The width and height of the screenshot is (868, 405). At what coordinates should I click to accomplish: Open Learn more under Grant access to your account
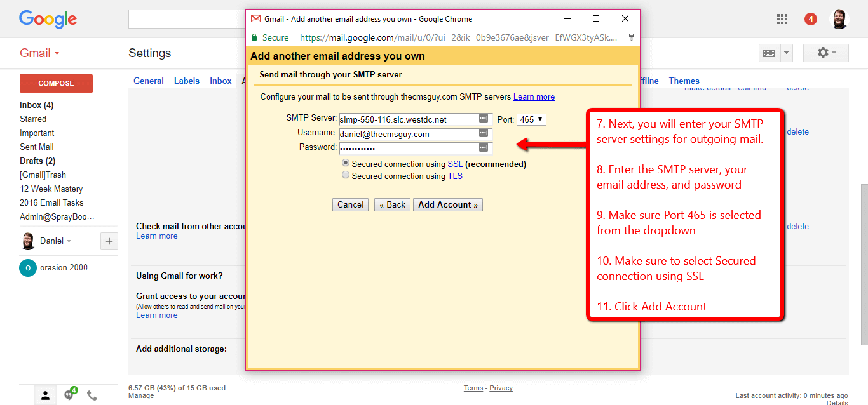[157, 315]
